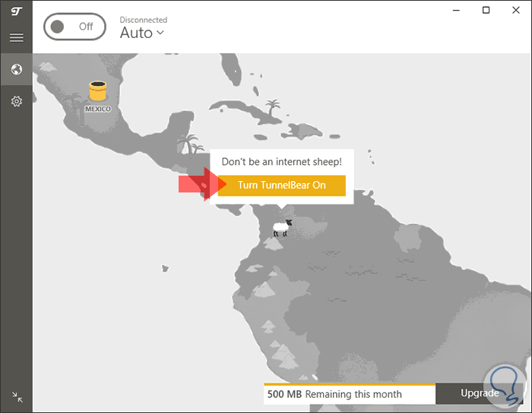Close the TunnelBear window

click(516, 10)
